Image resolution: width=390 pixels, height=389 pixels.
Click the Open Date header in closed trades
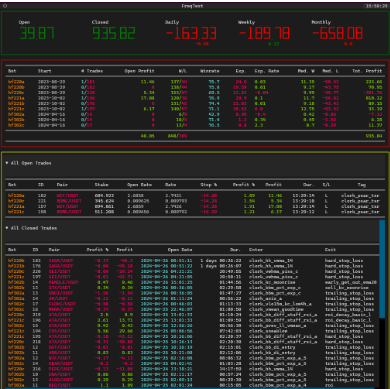coord(180,250)
